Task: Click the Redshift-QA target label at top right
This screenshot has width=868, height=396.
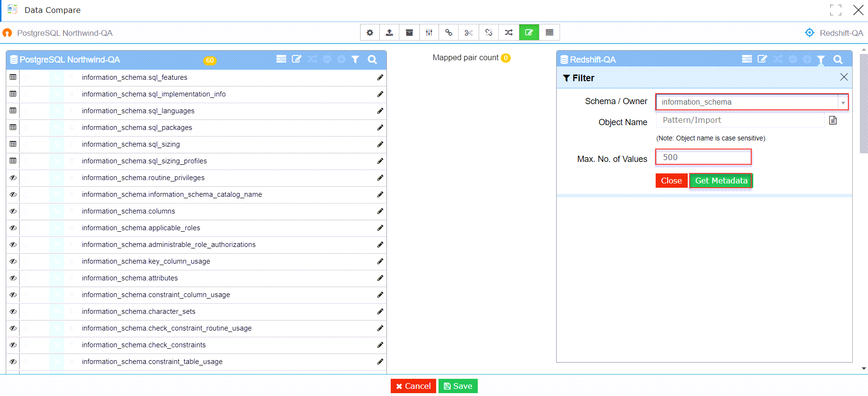Action: (841, 33)
